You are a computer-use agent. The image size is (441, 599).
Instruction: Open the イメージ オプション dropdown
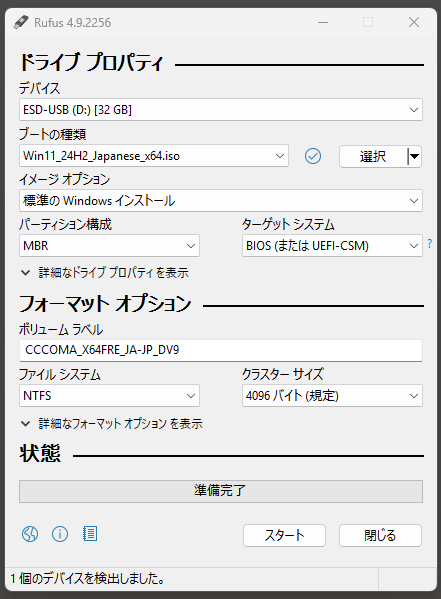click(x=221, y=201)
